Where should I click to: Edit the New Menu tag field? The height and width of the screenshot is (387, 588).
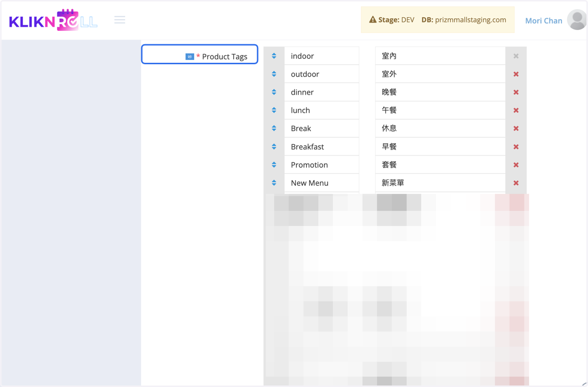(x=321, y=183)
